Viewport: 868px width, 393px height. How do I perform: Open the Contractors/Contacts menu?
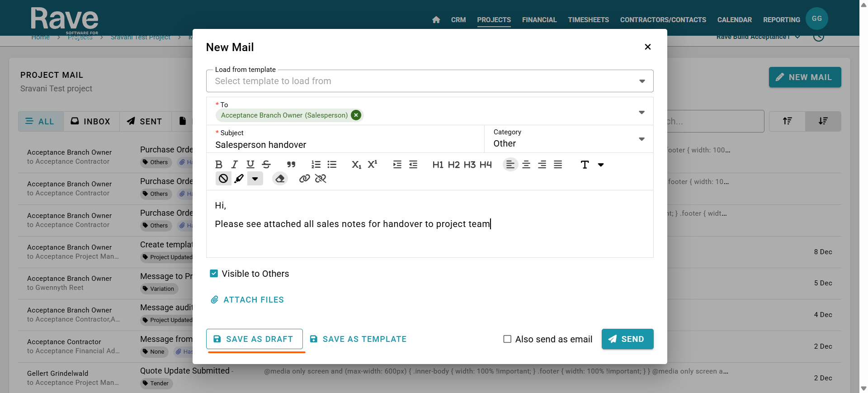pos(663,20)
